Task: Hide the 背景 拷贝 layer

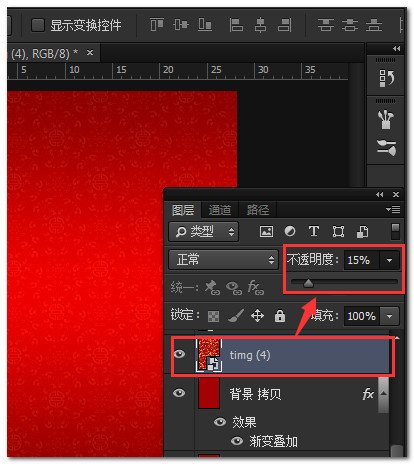Action: click(x=179, y=393)
